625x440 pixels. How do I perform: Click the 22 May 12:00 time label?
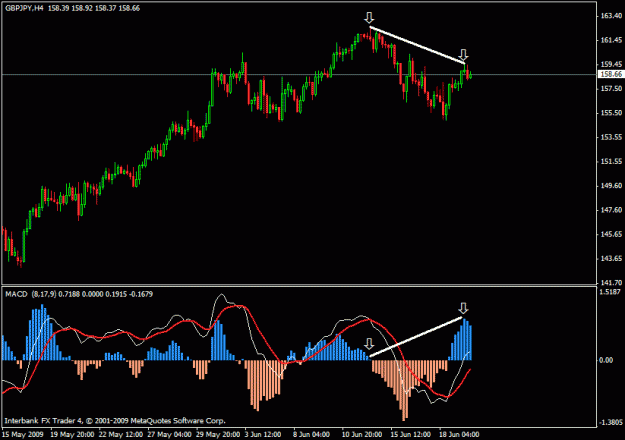click(121, 434)
